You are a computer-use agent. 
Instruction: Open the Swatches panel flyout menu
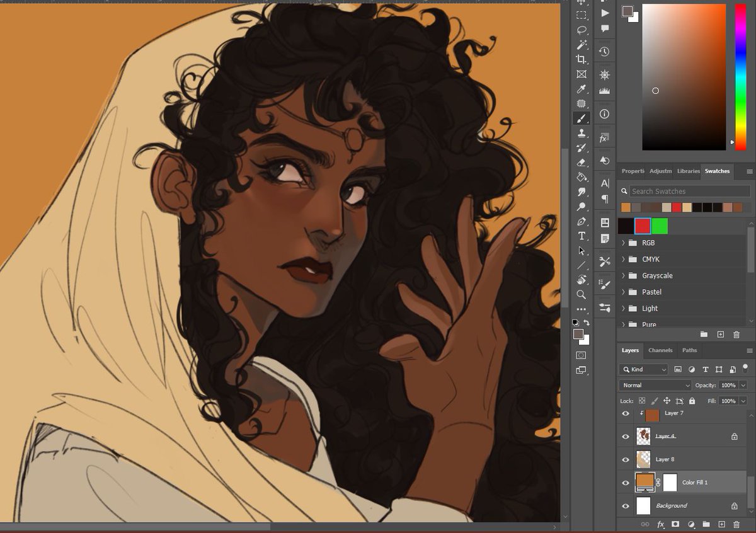pos(749,171)
